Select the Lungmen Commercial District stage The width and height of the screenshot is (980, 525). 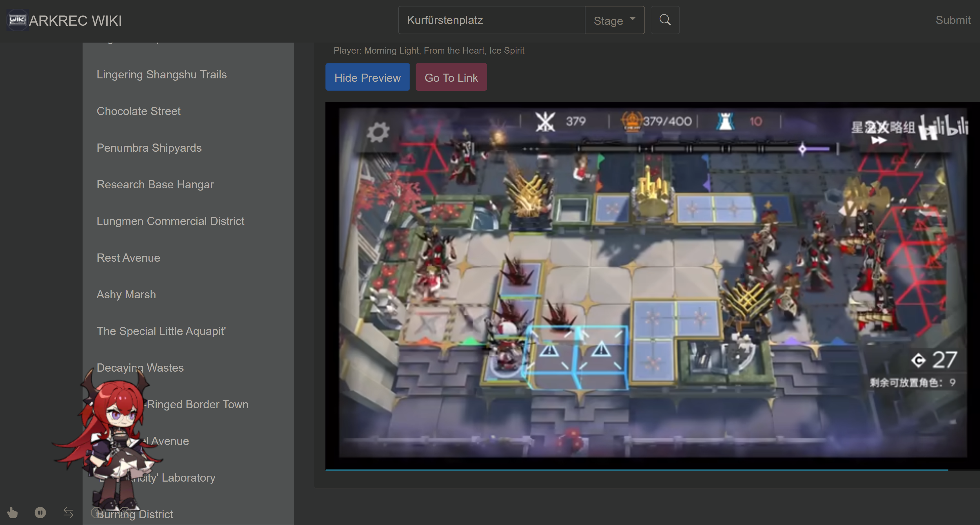(170, 221)
